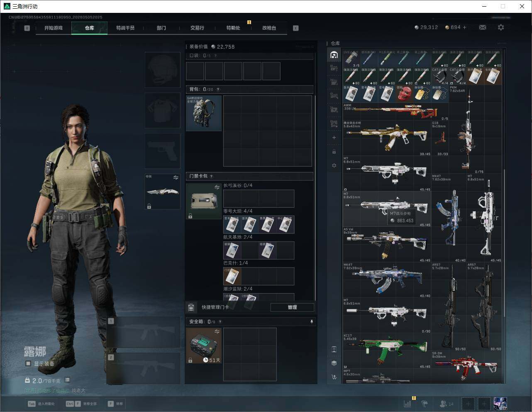Viewport: 532px width, 412px height.
Task: Click the second squad invite plus slot
Action: pyautogui.click(x=484, y=403)
